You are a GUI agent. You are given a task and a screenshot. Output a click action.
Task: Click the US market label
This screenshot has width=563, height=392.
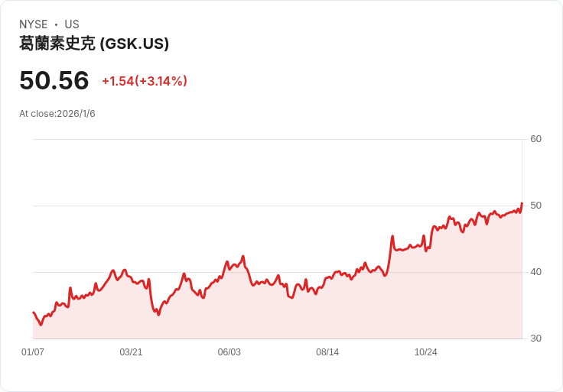(72, 24)
